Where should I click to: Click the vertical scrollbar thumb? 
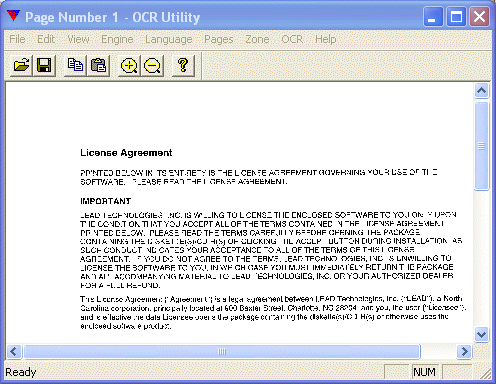tap(482, 146)
